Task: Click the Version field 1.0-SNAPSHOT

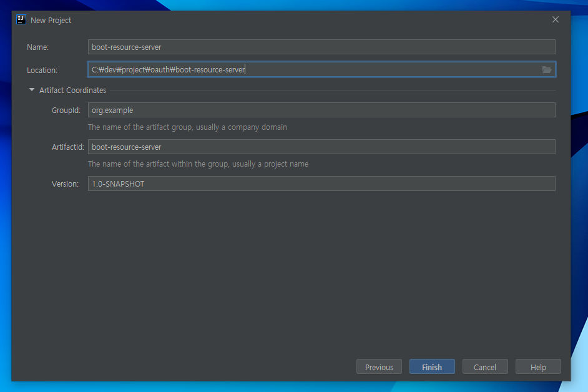Action: click(x=321, y=184)
